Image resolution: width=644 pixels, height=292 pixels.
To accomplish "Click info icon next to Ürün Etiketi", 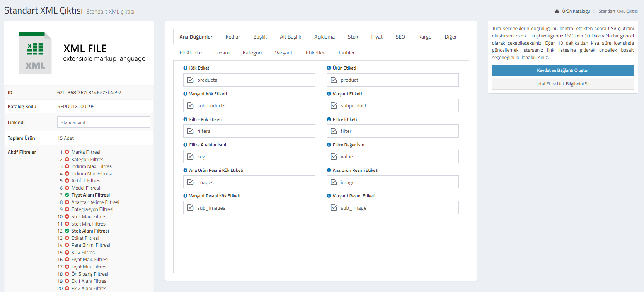I will 329,68.
